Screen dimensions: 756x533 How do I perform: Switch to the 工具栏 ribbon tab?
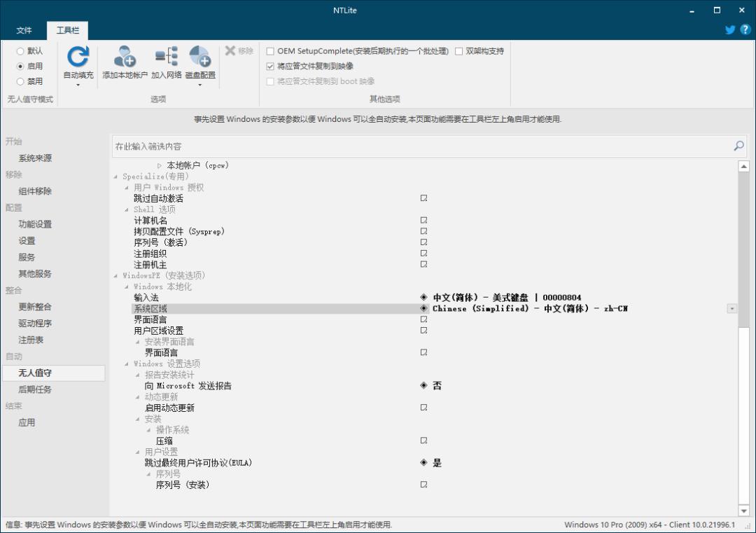pos(66,30)
